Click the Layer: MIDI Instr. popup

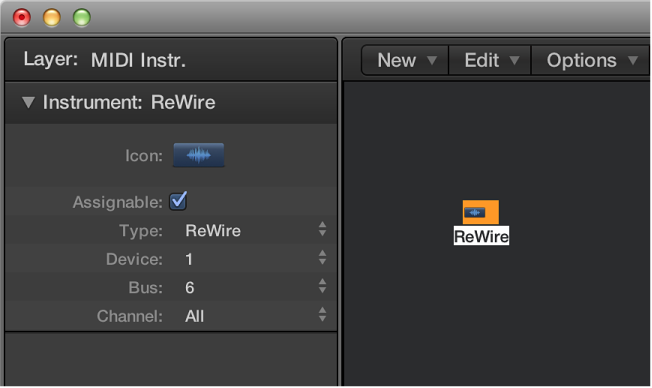coord(104,60)
